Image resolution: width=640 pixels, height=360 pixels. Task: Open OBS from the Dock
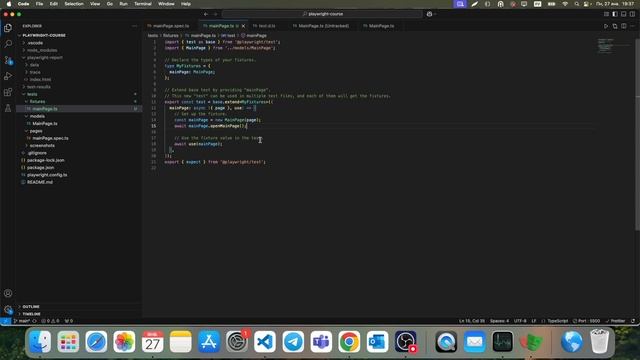(406, 341)
